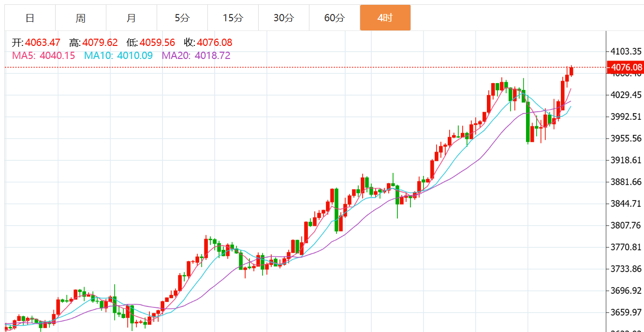Click the 3659.97 price axis label

(x=626, y=312)
